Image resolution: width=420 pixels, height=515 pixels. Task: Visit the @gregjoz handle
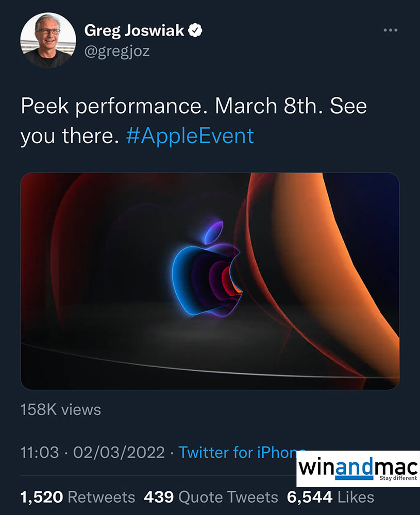[x=117, y=51]
